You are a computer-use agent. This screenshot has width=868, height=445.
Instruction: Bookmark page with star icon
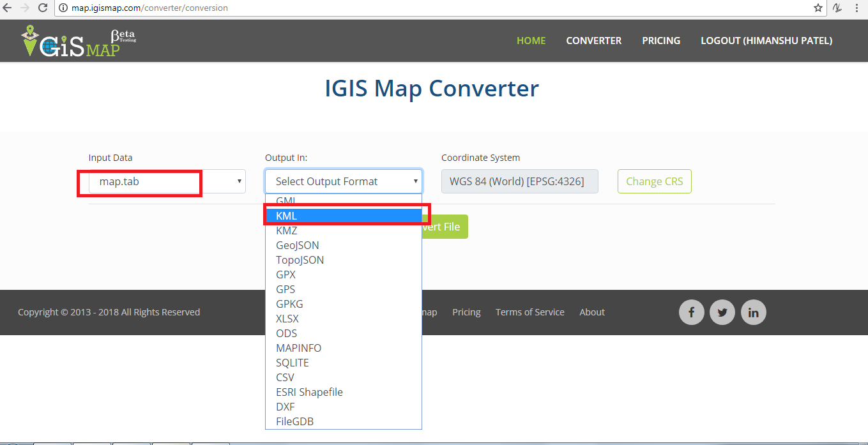click(818, 8)
